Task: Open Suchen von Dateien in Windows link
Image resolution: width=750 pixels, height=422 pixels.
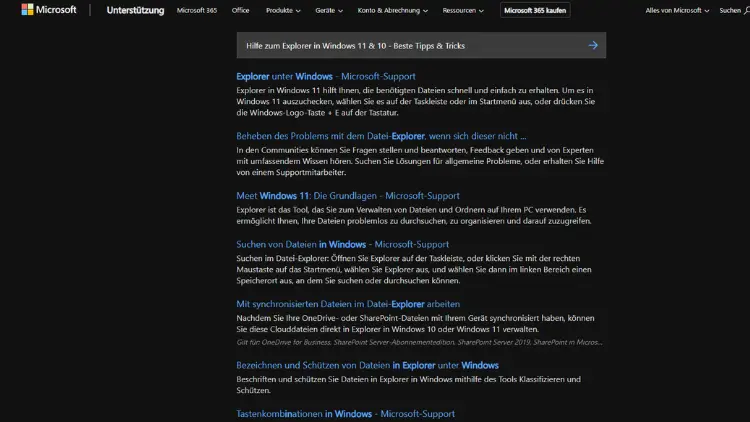Action: tap(342, 244)
